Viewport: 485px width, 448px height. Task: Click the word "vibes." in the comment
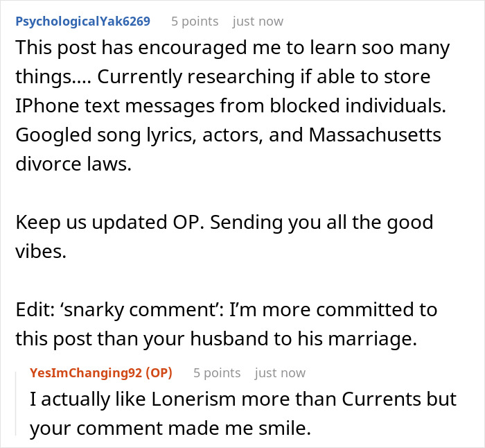[x=41, y=251]
